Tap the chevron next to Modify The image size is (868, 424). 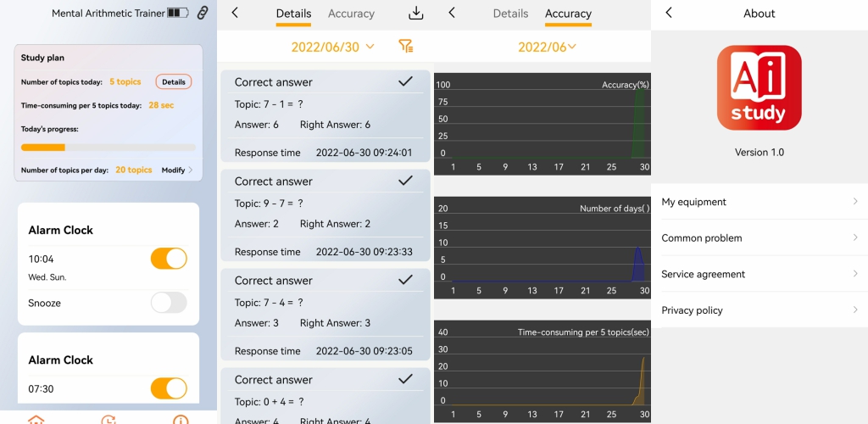click(x=191, y=170)
